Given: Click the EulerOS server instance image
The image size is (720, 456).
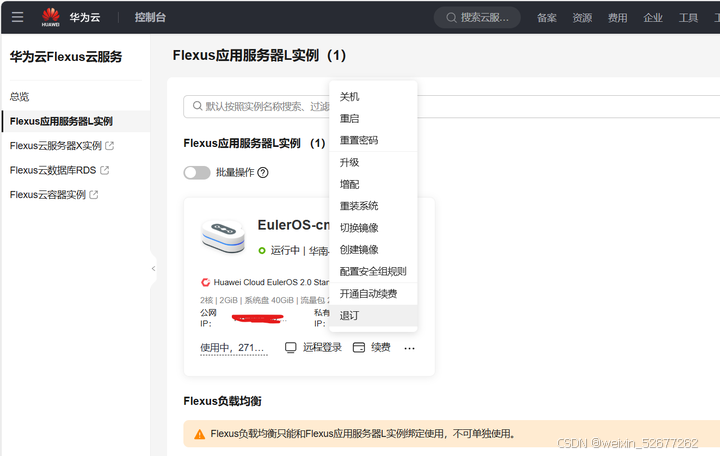Looking at the screenshot, I should click(223, 236).
